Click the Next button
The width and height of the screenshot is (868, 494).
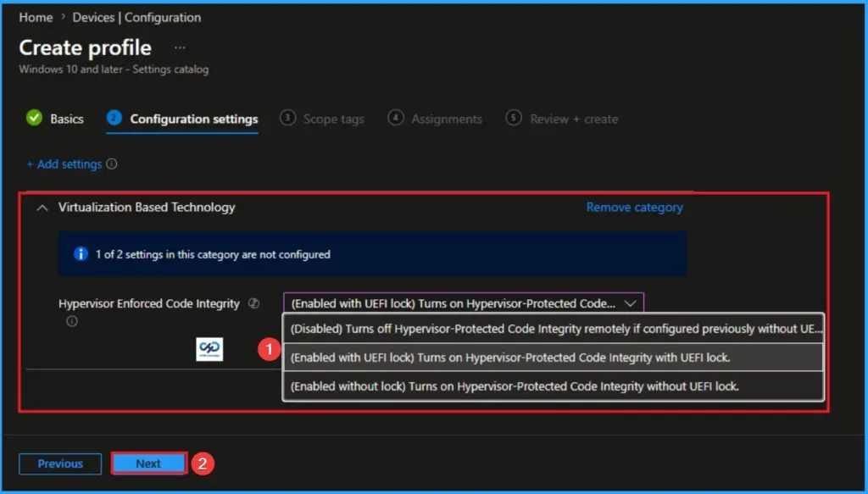point(148,463)
